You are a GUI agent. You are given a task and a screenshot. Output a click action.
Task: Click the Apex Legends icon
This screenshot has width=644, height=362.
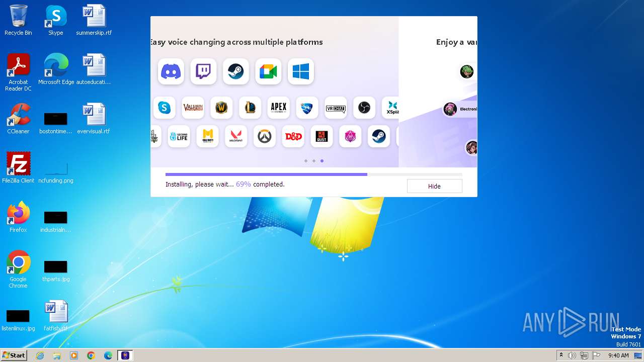[279, 108]
